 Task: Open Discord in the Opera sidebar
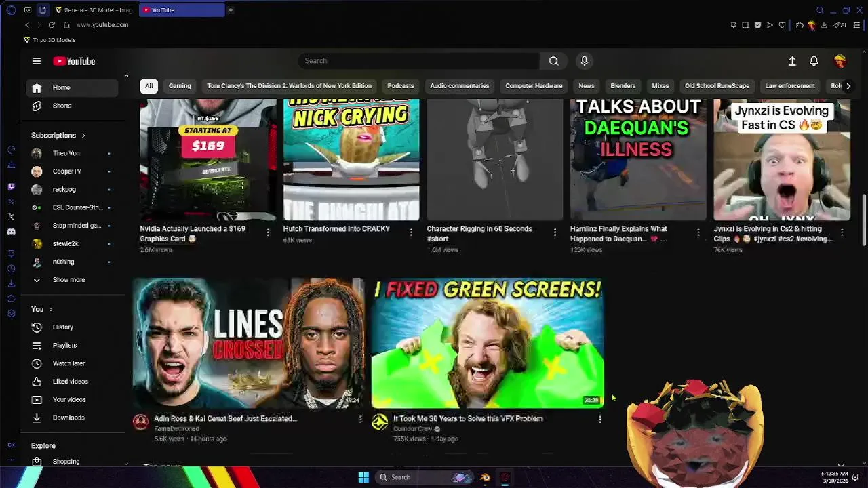[x=11, y=232]
